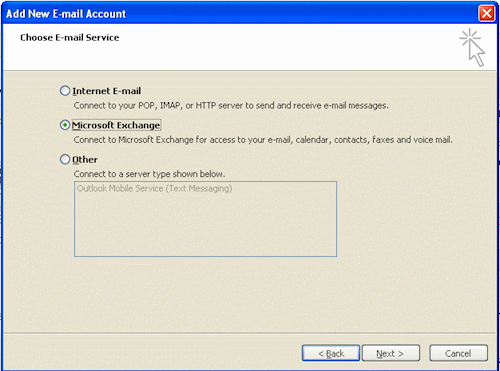500x371 pixels.
Task: Click the POP, IMAP, or HTTP description text
Action: click(x=231, y=106)
